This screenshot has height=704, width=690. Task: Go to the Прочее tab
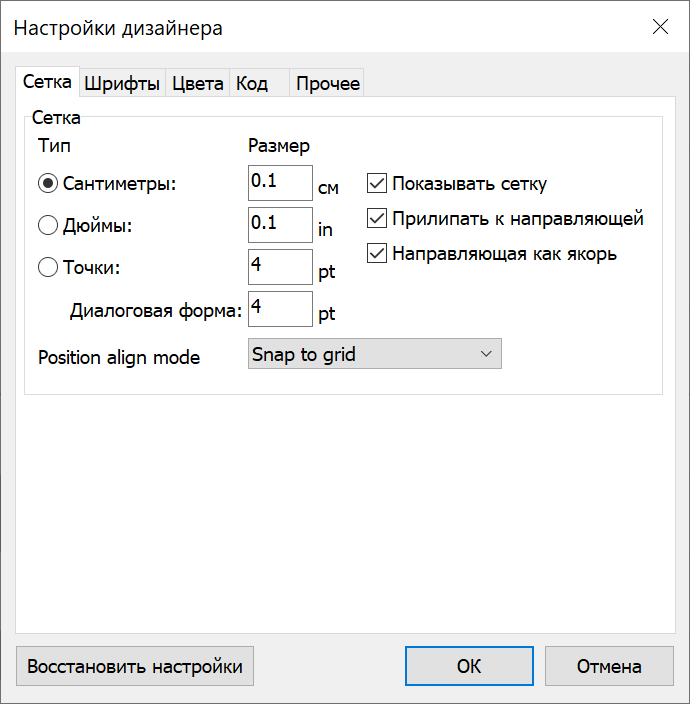coord(327,84)
